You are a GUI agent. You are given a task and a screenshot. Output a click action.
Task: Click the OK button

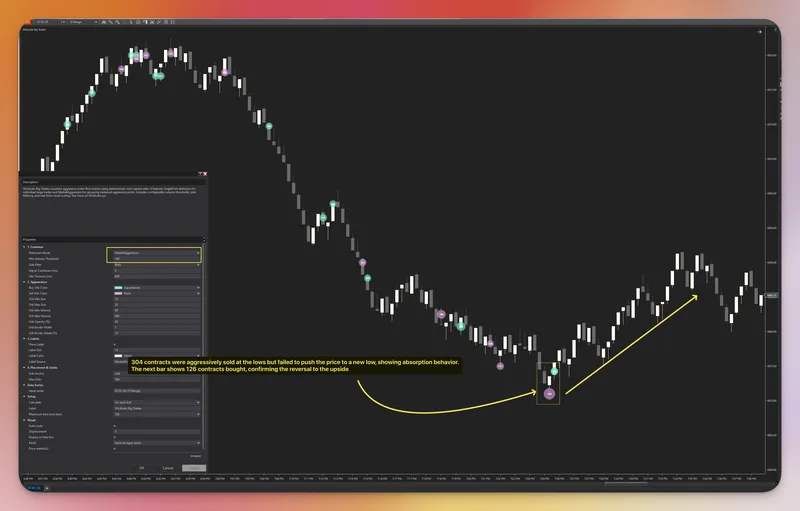141,468
